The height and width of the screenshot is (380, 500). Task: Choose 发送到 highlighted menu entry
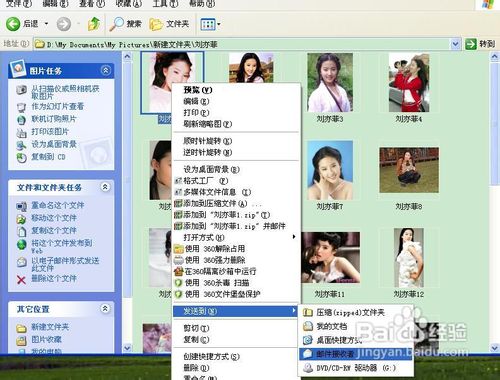pyautogui.click(x=236, y=311)
